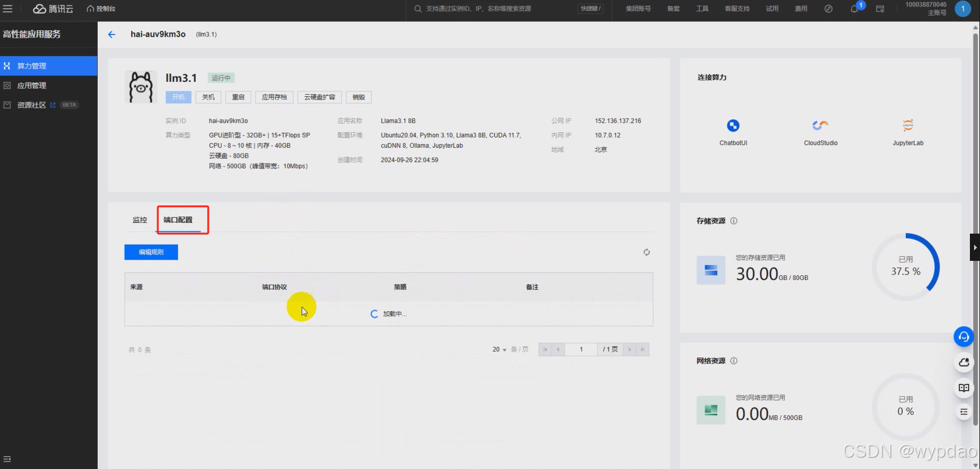Image resolution: width=980 pixels, height=469 pixels.
Task: Click the 备注 column header
Action: click(x=532, y=287)
